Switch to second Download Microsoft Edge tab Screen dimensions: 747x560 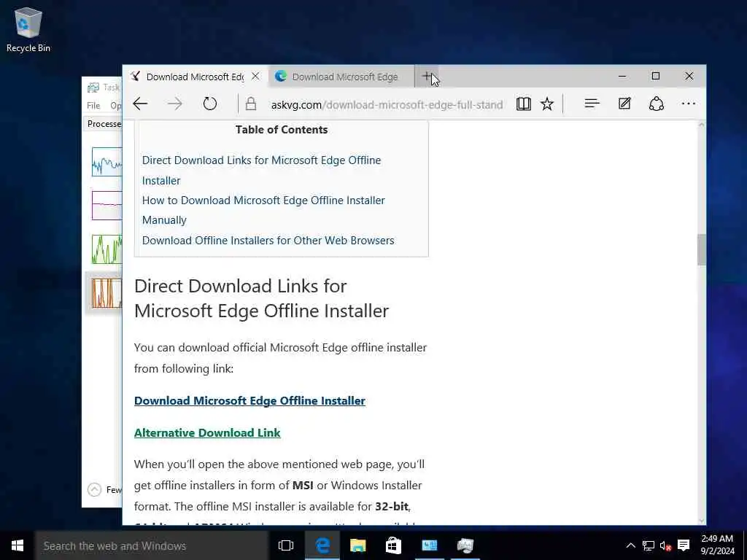point(341,77)
